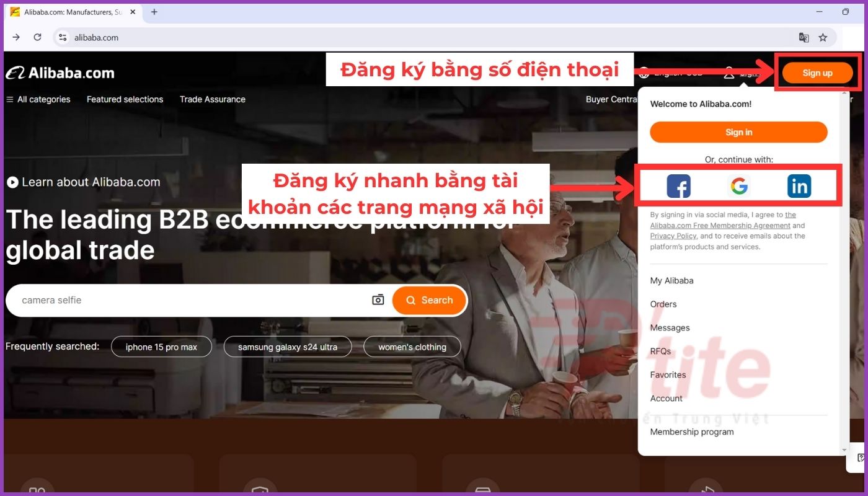Click the orange Sign in button
868x496 pixels.
[x=738, y=132]
